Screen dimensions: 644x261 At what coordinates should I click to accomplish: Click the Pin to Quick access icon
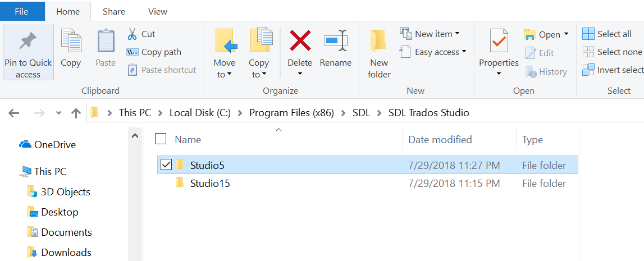tap(28, 41)
